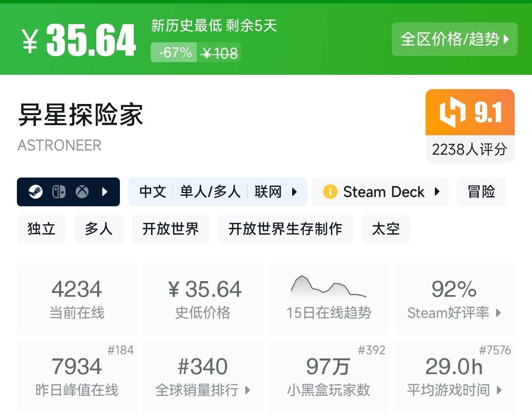
Task: Click the -67% discount badge
Action: [x=174, y=52]
